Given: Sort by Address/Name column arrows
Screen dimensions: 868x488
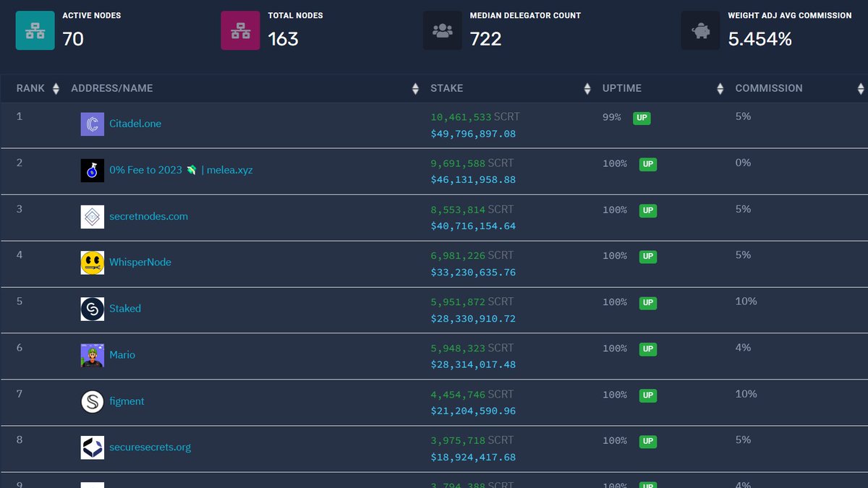Looking at the screenshot, I should (x=415, y=88).
